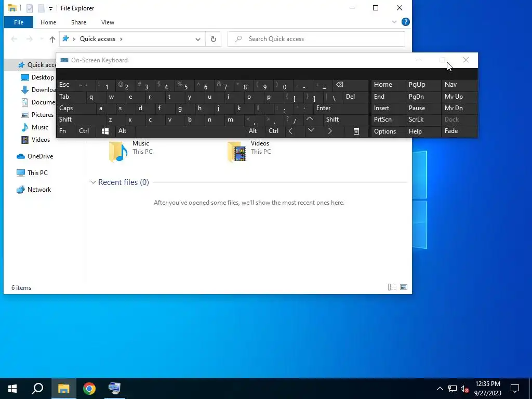Tap the spacebar on On-Screen Keyboard
The image size is (532, 399).
[x=190, y=131]
